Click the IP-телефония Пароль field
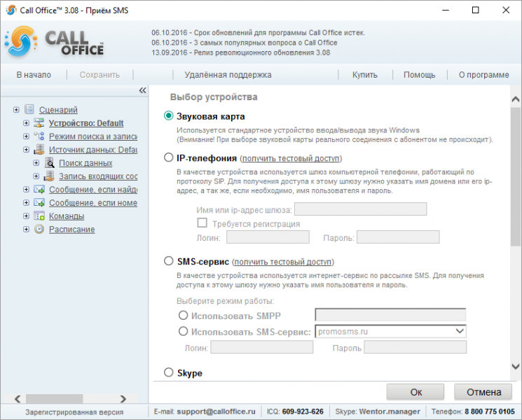 (398, 237)
